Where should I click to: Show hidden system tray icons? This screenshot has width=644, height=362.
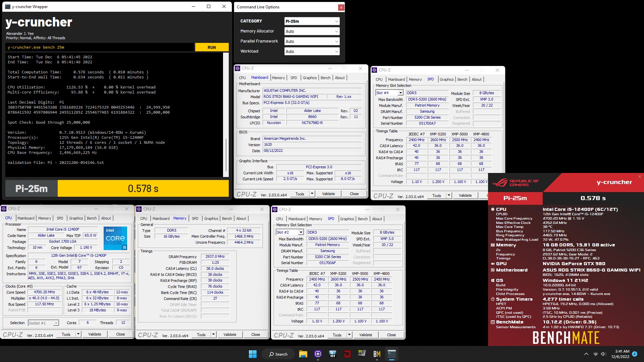tap(586, 354)
